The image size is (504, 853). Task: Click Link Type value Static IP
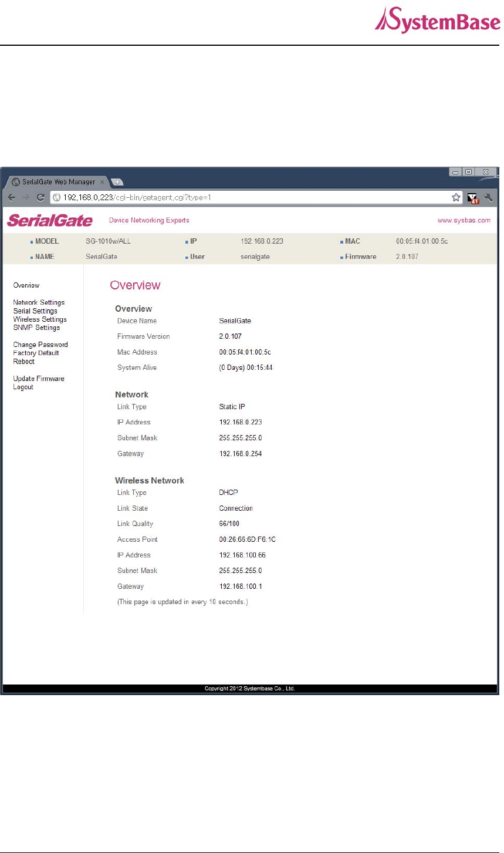232,407
